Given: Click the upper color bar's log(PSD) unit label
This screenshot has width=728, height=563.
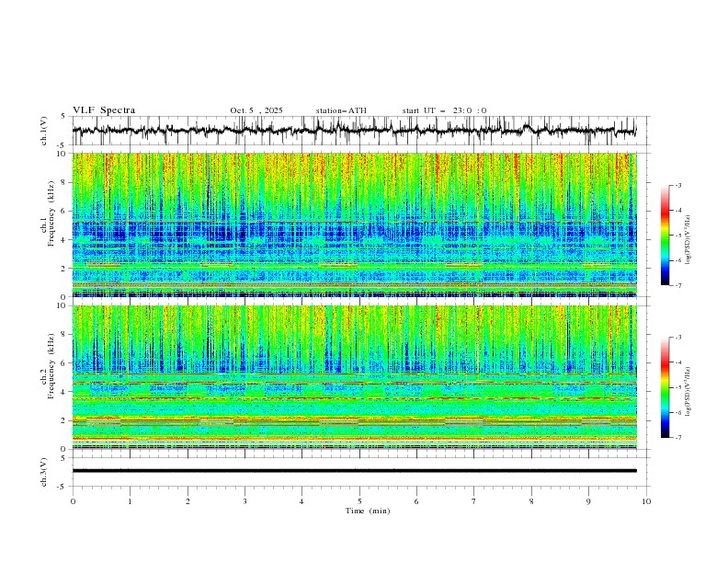Looking at the screenshot, I should (x=688, y=240).
